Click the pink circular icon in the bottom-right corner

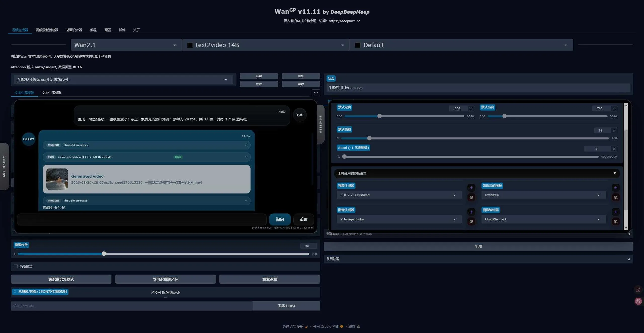tap(638, 302)
